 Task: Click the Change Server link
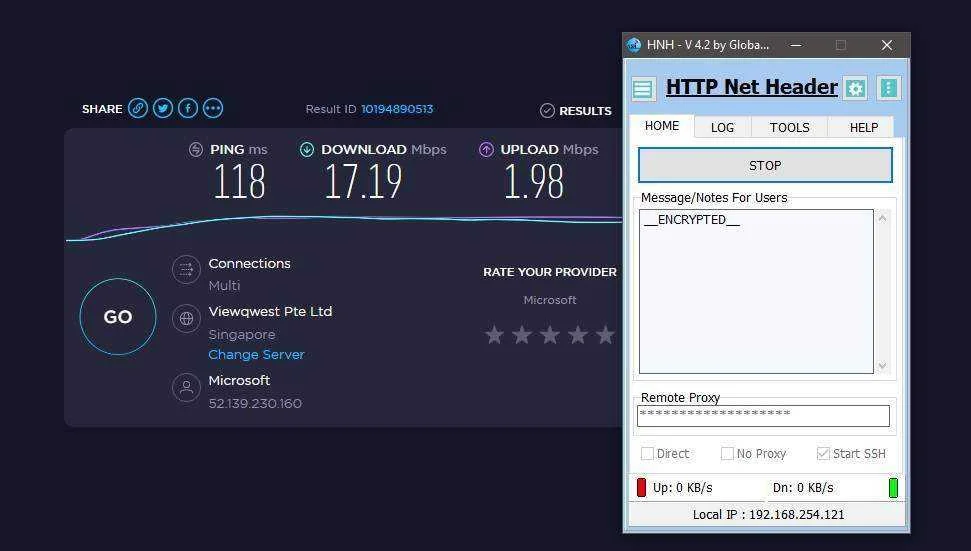click(256, 355)
